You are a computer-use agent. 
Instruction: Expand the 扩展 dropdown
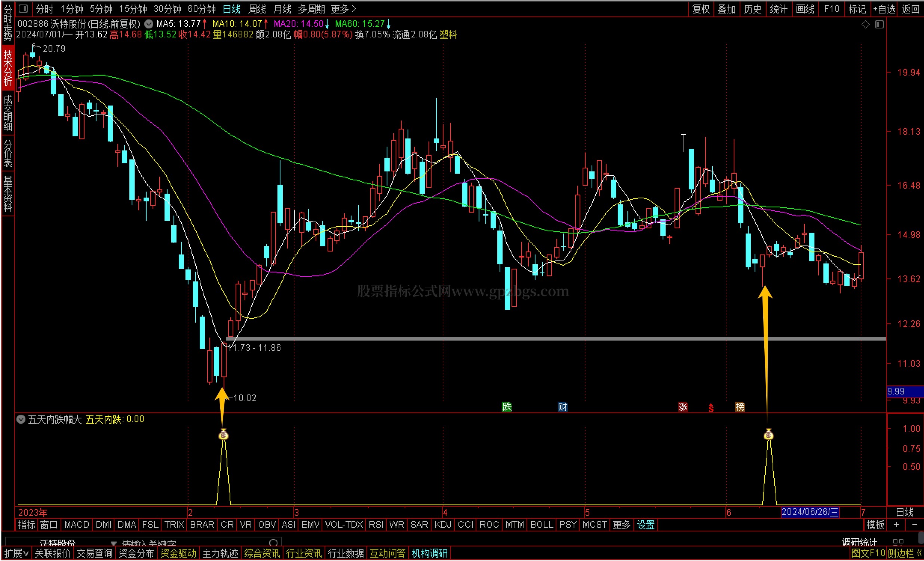[x=16, y=554]
